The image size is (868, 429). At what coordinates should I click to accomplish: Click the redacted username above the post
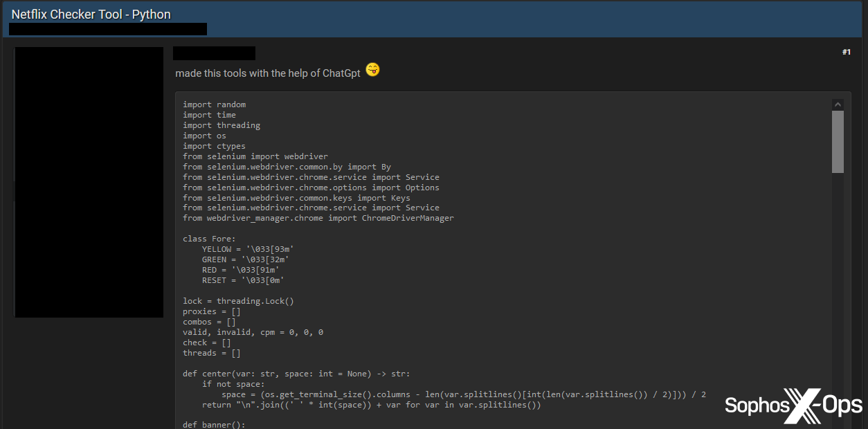(x=214, y=53)
